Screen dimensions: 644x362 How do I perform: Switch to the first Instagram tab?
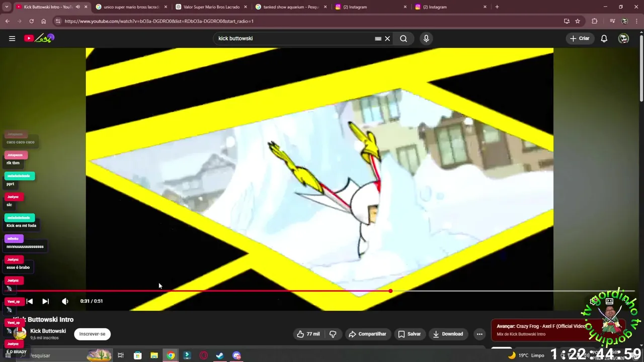(x=370, y=7)
